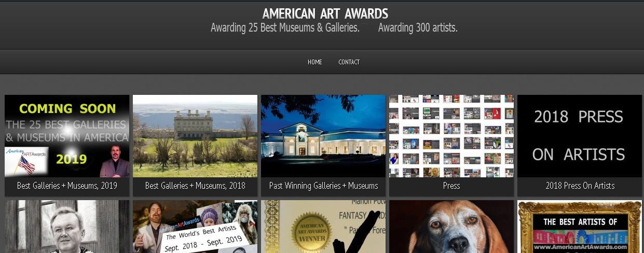644x253 pixels.
Task: Open the illuminated white building night thumbnail
Action: tap(323, 136)
